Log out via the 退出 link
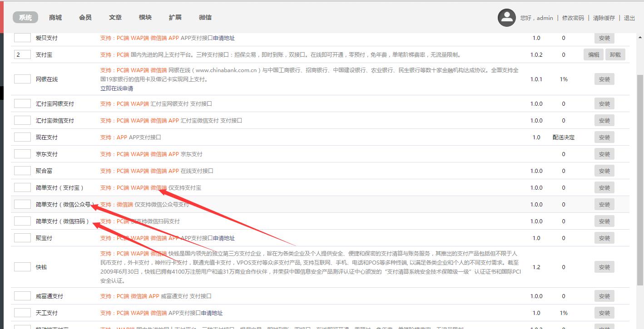644x329 pixels. [629, 18]
